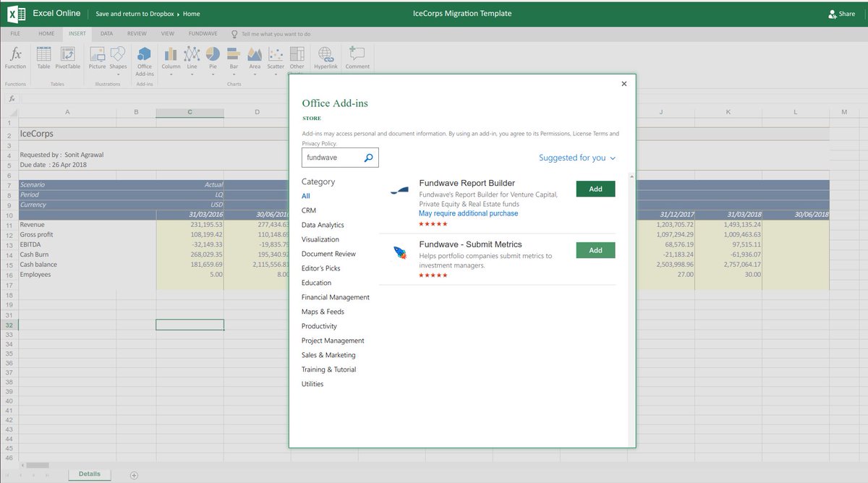The image size is (868, 483).
Task: Insert a Line chart
Action: click(x=192, y=61)
